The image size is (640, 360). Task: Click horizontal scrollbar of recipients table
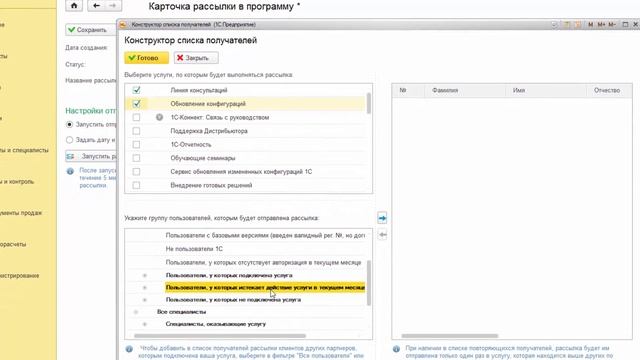449,336
